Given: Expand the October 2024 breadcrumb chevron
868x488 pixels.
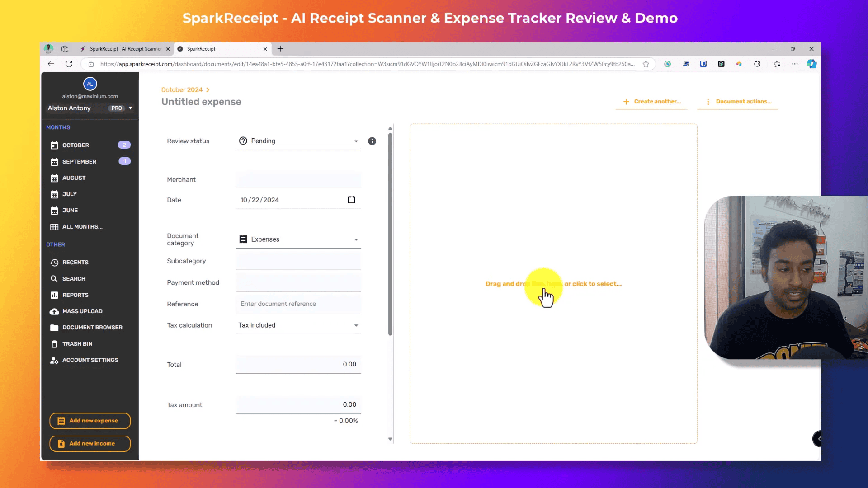Looking at the screenshot, I should coord(208,90).
